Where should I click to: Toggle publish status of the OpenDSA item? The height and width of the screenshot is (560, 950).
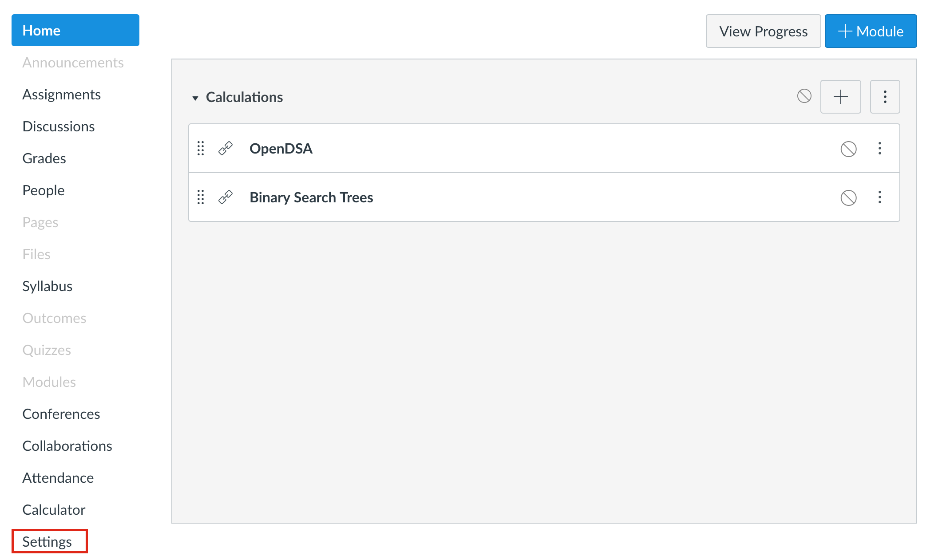coord(848,149)
